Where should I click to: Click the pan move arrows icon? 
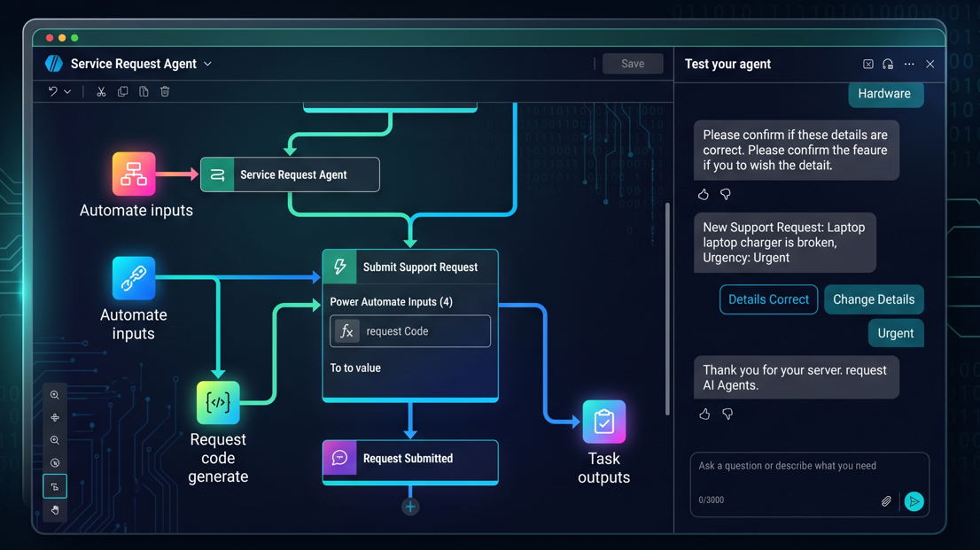pos(55,417)
